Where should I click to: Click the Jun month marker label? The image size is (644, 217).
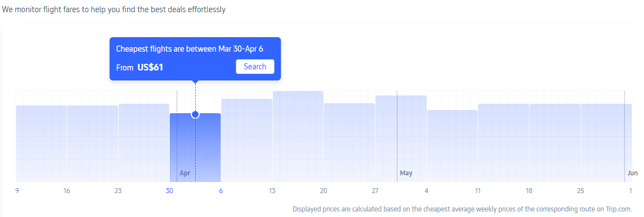click(632, 173)
